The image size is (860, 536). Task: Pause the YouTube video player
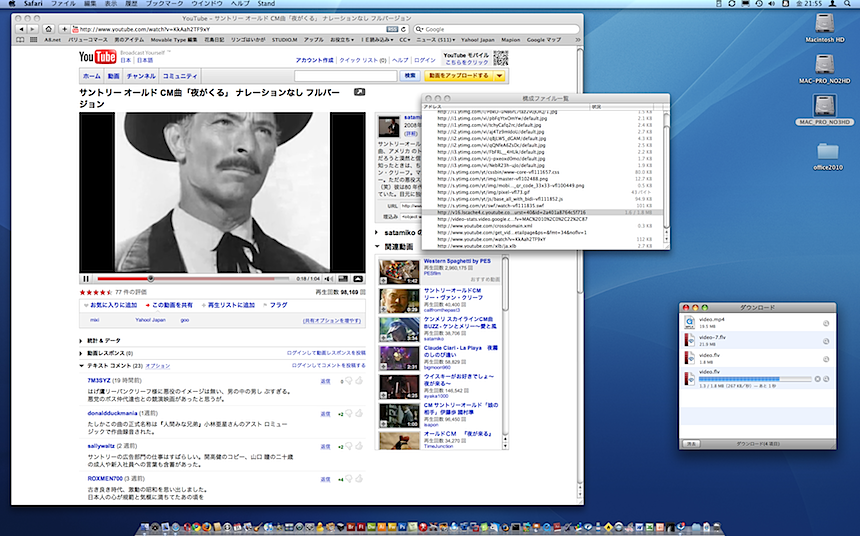[x=86, y=279]
